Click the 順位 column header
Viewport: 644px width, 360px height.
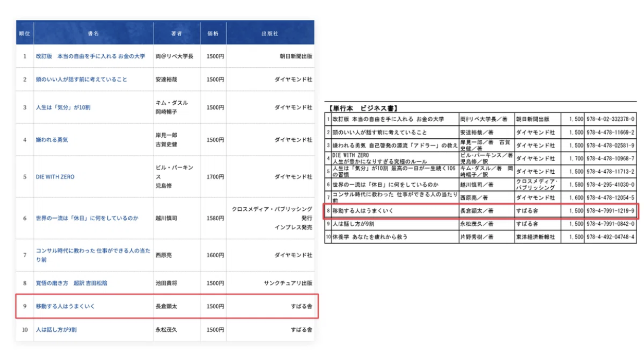(24, 33)
